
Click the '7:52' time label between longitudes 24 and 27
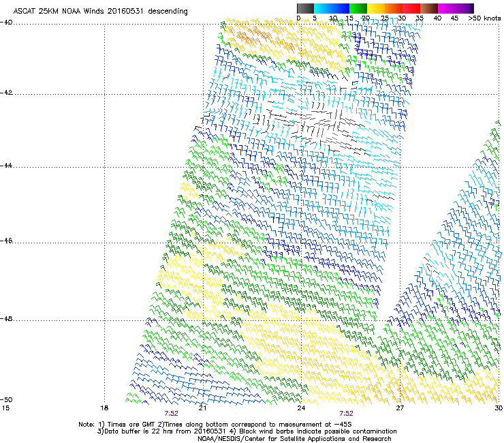click(346, 414)
